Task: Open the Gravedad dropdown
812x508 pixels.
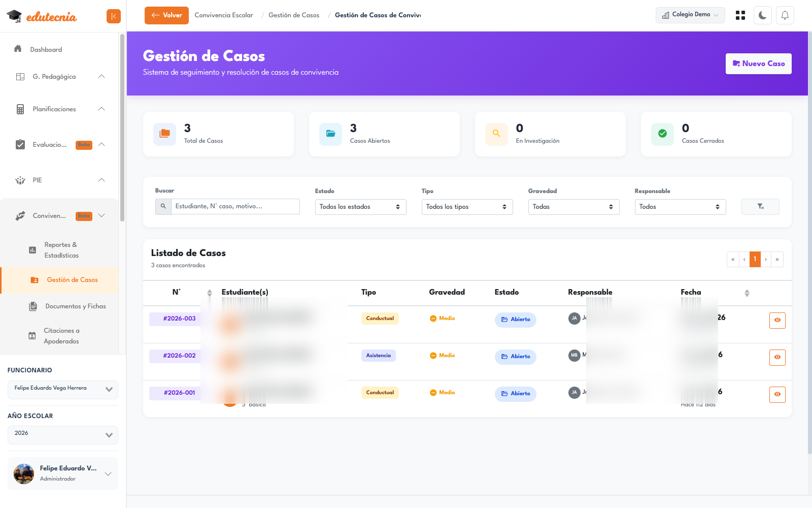Action: coord(574,207)
